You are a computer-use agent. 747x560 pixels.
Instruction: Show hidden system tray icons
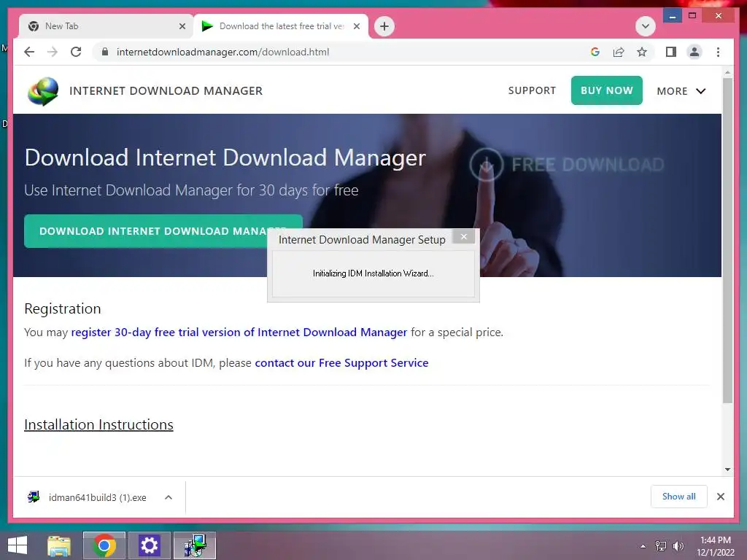pyautogui.click(x=643, y=546)
